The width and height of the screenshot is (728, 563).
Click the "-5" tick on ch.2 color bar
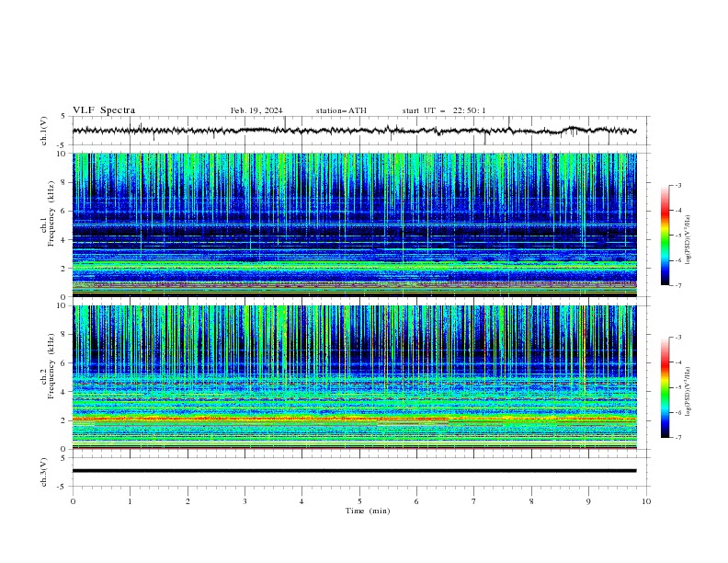coord(678,387)
